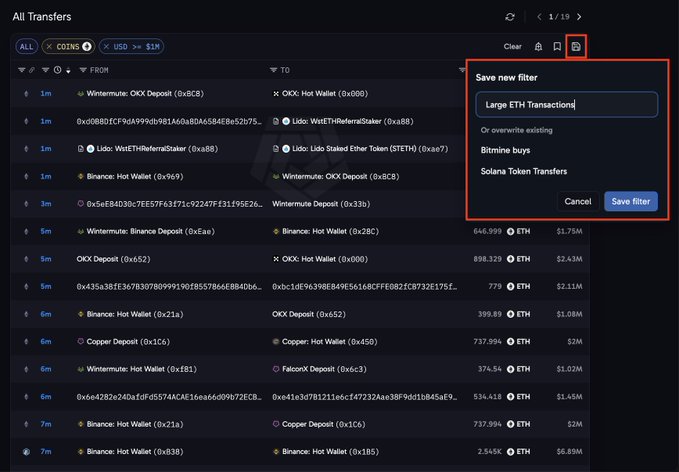
Task: Click ETH token in 898.329 ETH row
Action: click(518, 259)
